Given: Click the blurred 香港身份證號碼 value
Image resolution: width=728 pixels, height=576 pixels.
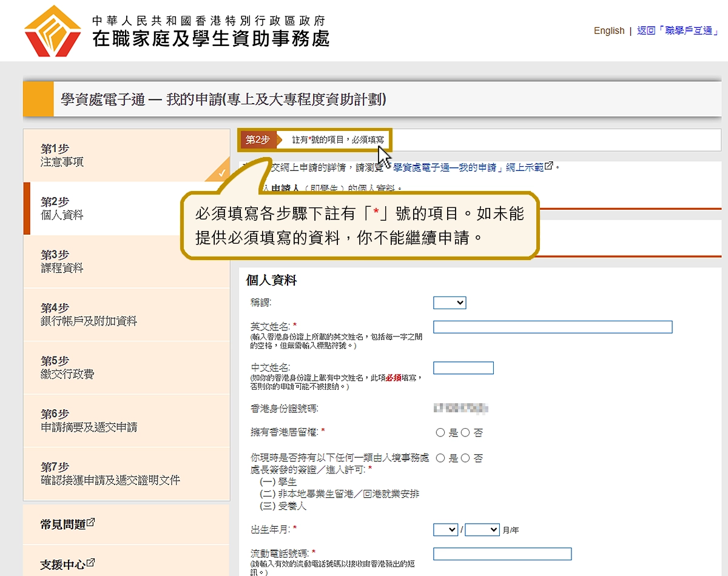Looking at the screenshot, I should click(461, 409).
